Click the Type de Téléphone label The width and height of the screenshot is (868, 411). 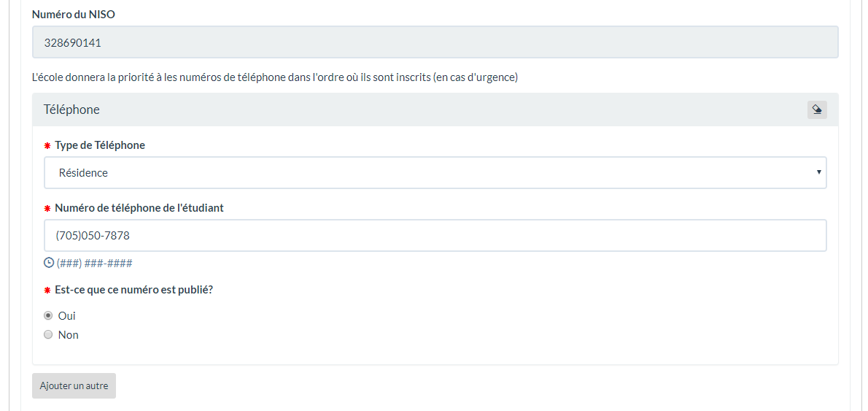pyautogui.click(x=100, y=145)
